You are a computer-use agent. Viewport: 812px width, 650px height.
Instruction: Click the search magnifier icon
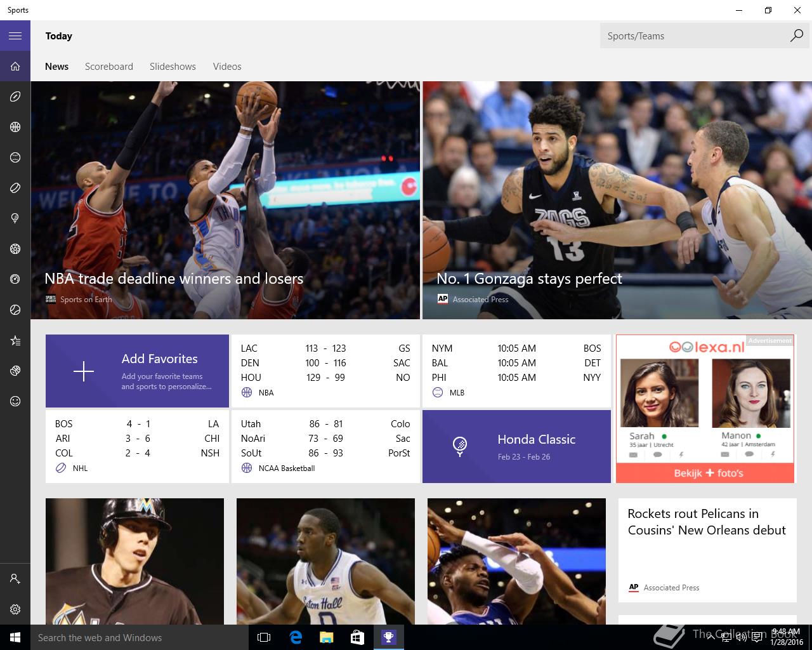796,36
